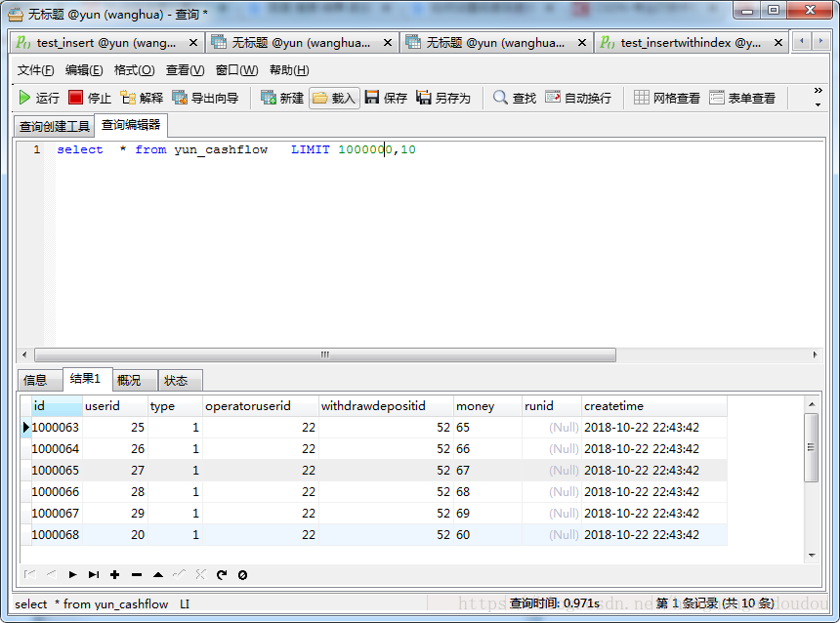Add a record with the plus icon
Screen dimensions: 840x623
click(x=114, y=575)
